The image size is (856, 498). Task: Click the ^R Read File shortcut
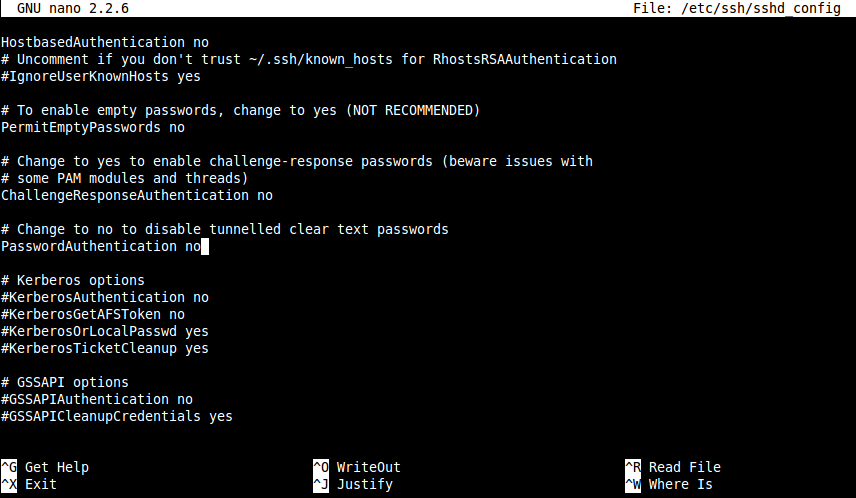[673, 467]
